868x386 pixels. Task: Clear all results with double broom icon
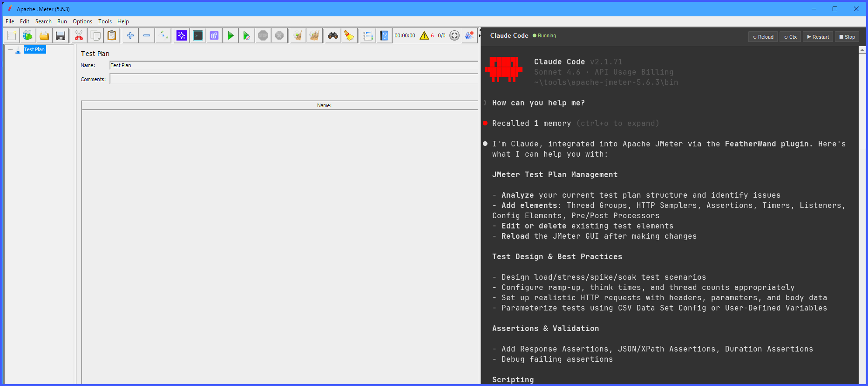click(x=314, y=35)
